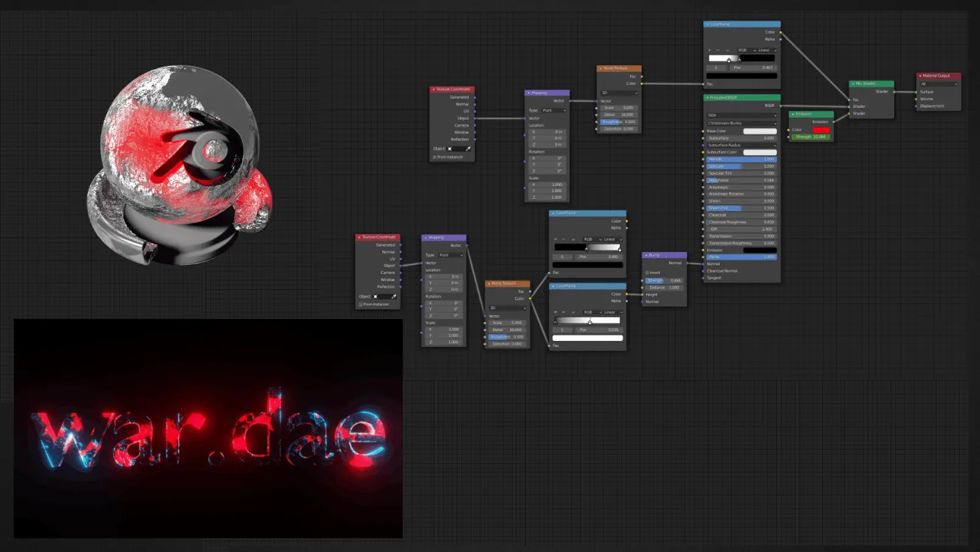Viewport: 980px width, 552px height.
Task: Add a color stop in ColorRamp with Pos 0.467
Action: 709,50
